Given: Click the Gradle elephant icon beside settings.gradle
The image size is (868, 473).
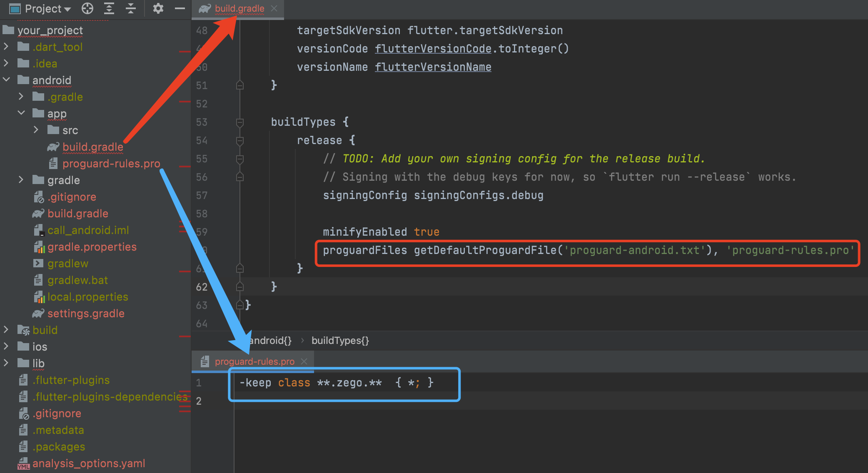Looking at the screenshot, I should click(x=38, y=313).
